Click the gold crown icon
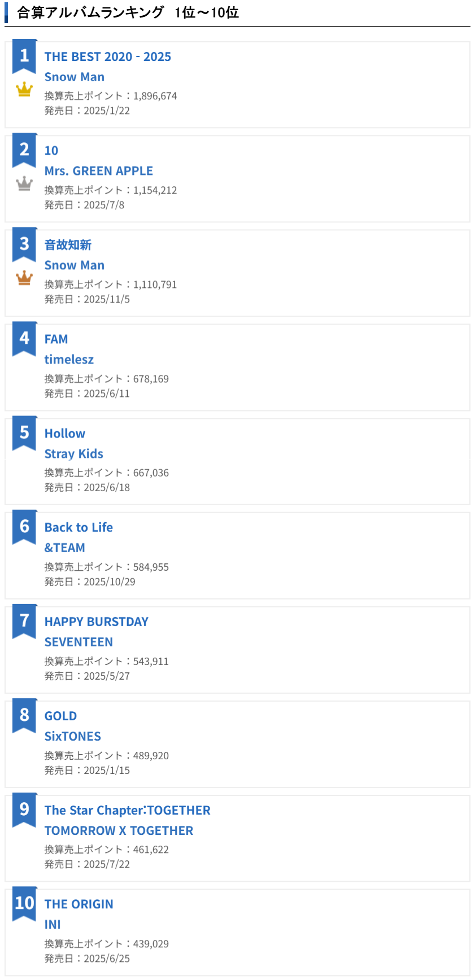This screenshot has width=475, height=980. 24,89
